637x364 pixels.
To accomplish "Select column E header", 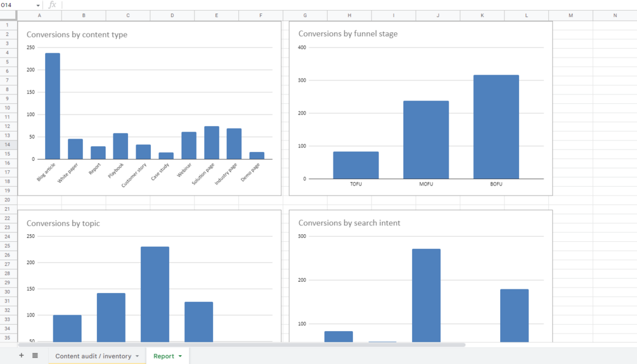I will [x=217, y=15].
